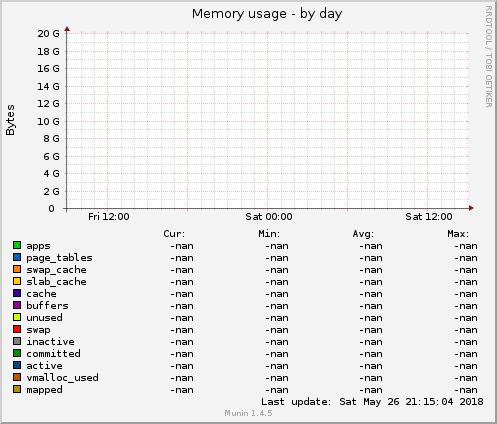
Task: Click the orange swap_cache legend swatch
Action: [17, 269]
